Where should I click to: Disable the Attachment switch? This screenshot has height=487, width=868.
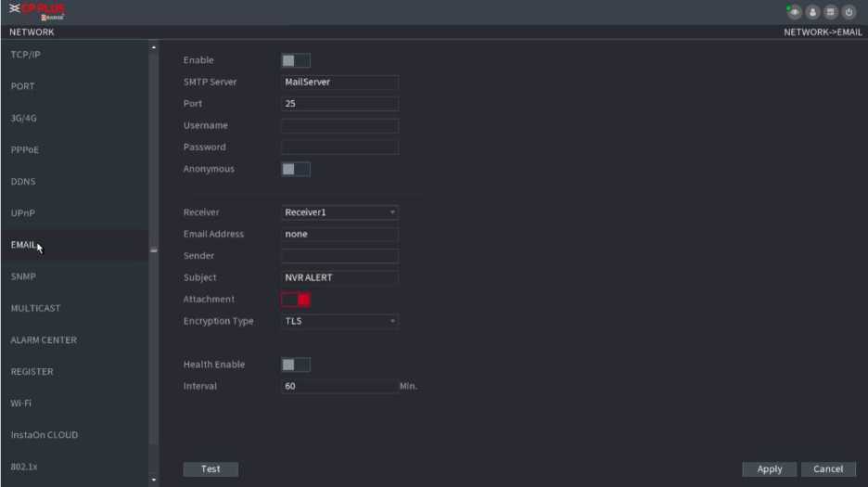click(295, 300)
